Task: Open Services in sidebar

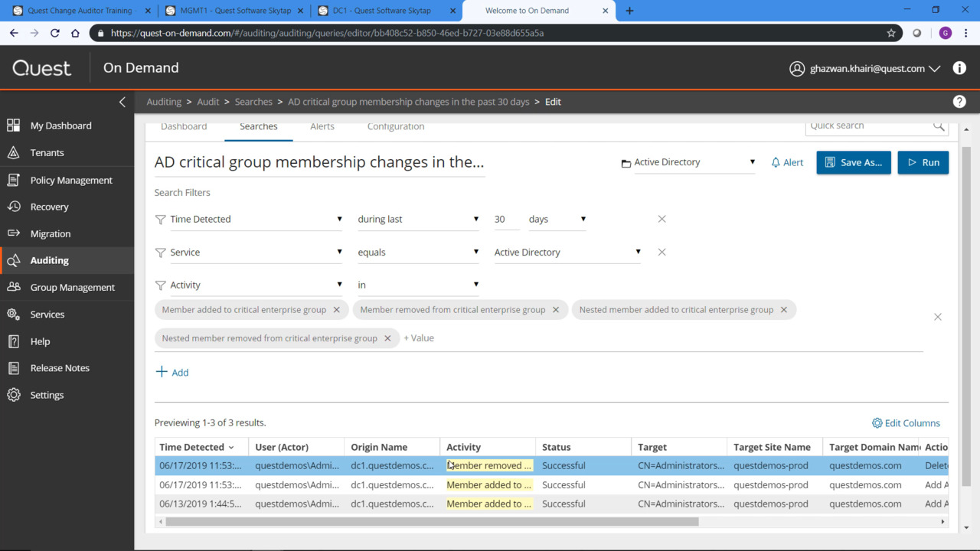Action: click(x=47, y=315)
